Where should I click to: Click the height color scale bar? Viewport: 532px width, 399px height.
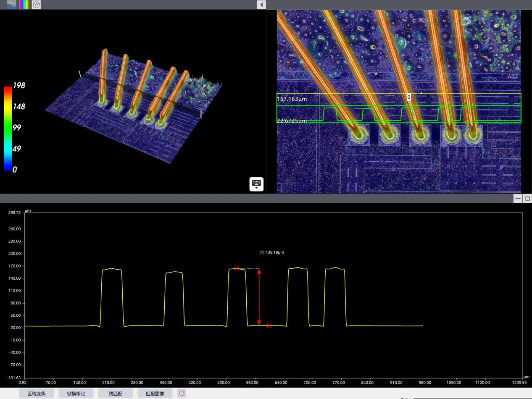coord(8,128)
